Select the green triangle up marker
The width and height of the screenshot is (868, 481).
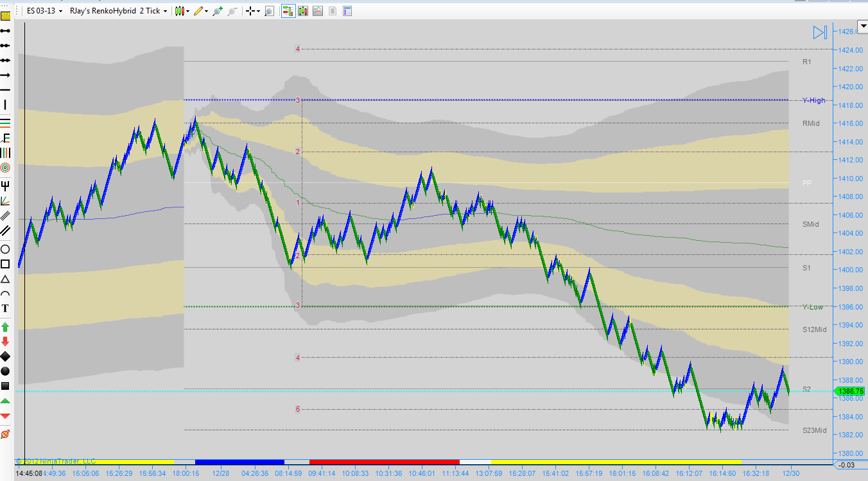(x=5, y=401)
